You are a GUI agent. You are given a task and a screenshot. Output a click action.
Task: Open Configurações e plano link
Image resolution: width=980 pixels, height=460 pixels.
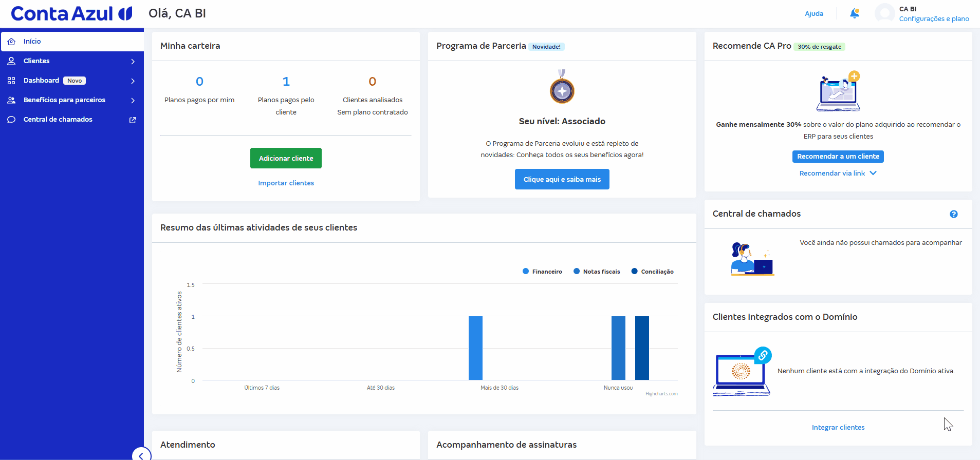(934, 18)
